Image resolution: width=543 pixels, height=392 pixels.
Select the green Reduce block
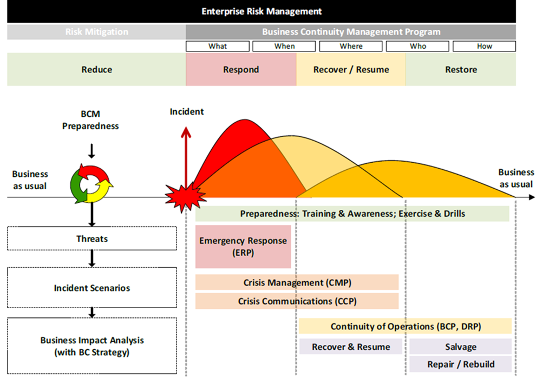[x=96, y=70]
